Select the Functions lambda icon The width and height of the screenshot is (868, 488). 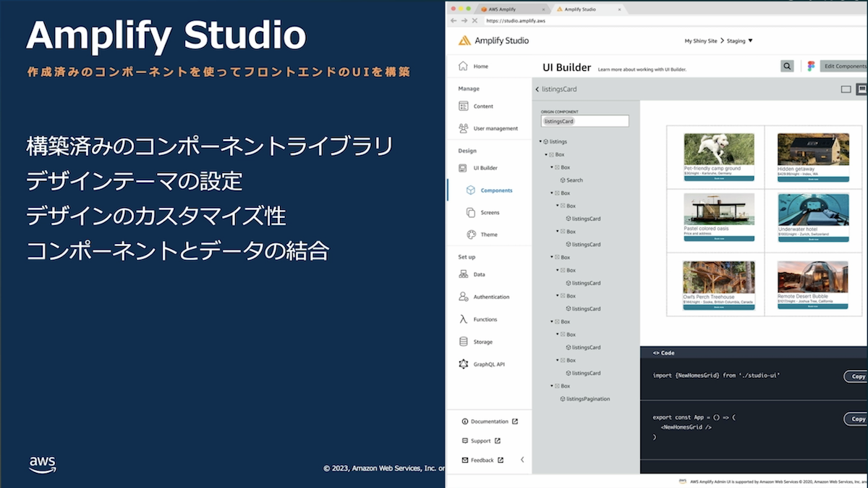click(463, 319)
